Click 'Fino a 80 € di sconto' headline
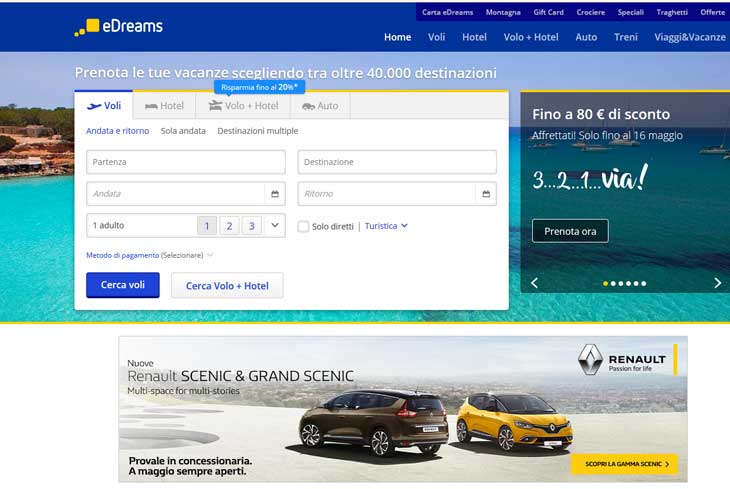730x489 pixels. click(601, 114)
